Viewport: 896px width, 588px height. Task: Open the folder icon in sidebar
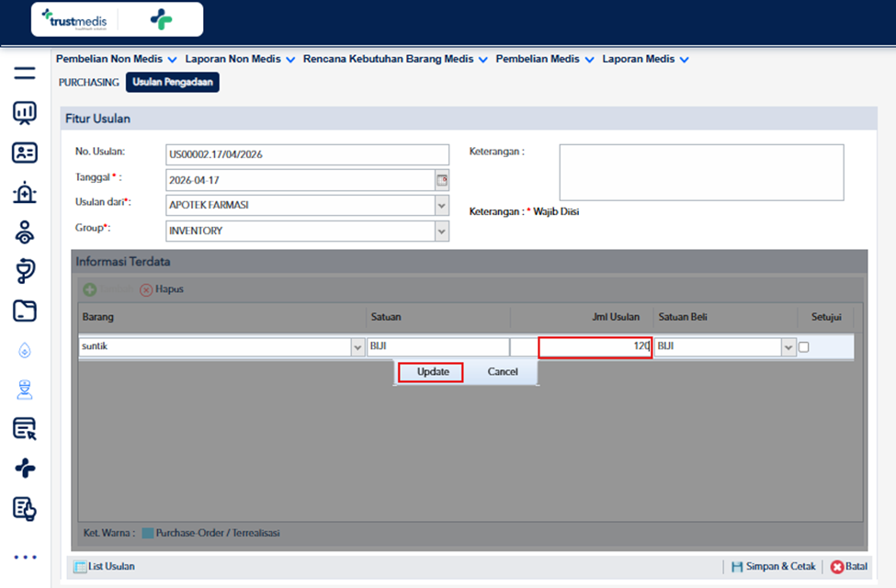pos(25,311)
